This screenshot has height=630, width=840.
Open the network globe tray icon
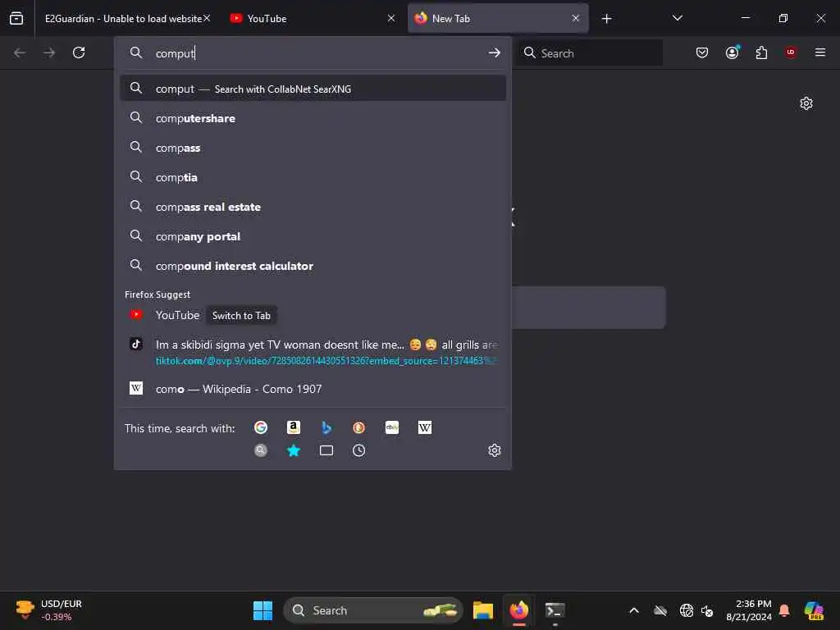(686, 610)
